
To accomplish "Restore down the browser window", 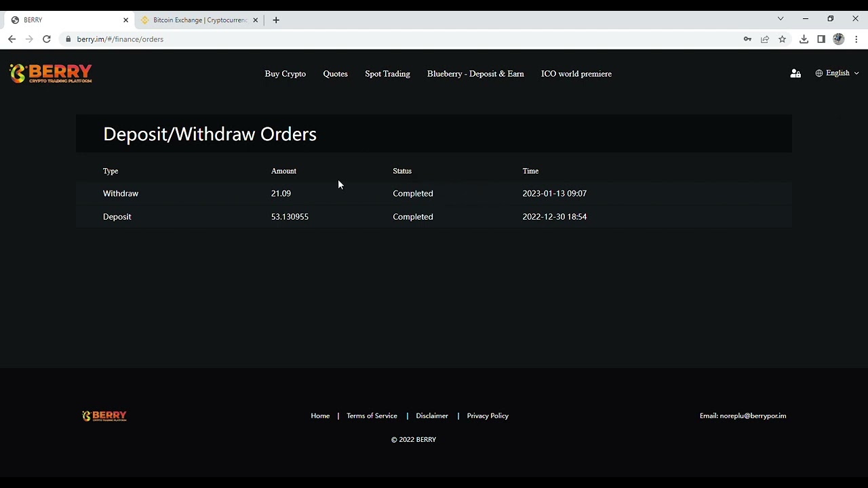I will (830, 19).
